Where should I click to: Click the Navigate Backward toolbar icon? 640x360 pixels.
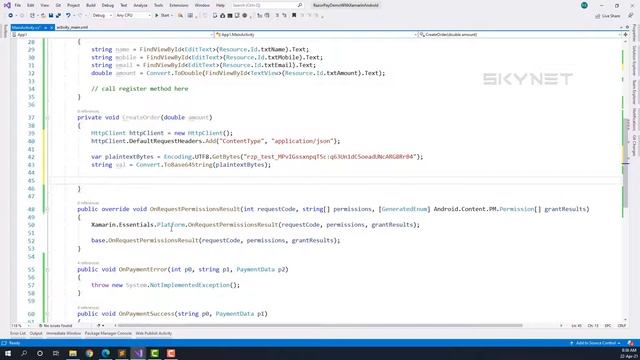[11, 16]
